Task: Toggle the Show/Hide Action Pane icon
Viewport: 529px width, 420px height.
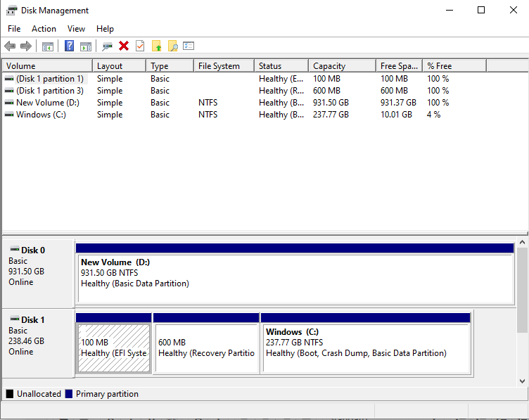Action: pyautogui.click(x=86, y=46)
